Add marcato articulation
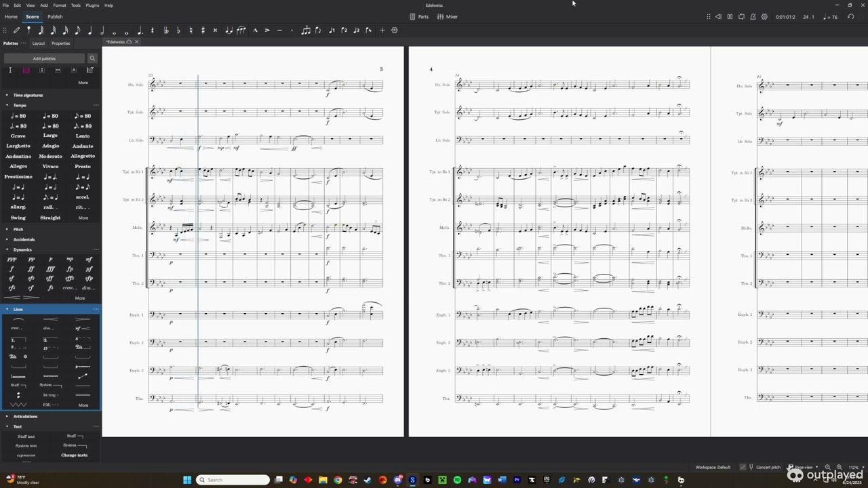Screen dimensions: 868x488 tap(255, 30)
